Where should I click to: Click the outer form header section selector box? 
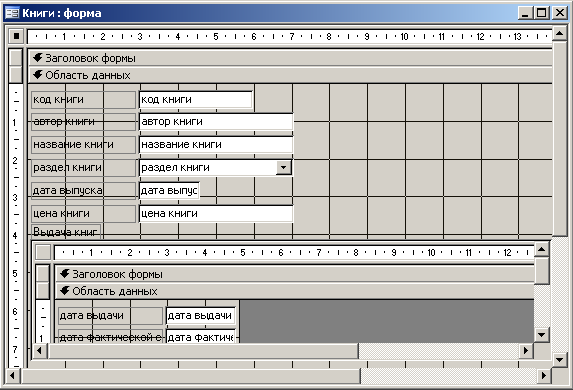point(16,58)
